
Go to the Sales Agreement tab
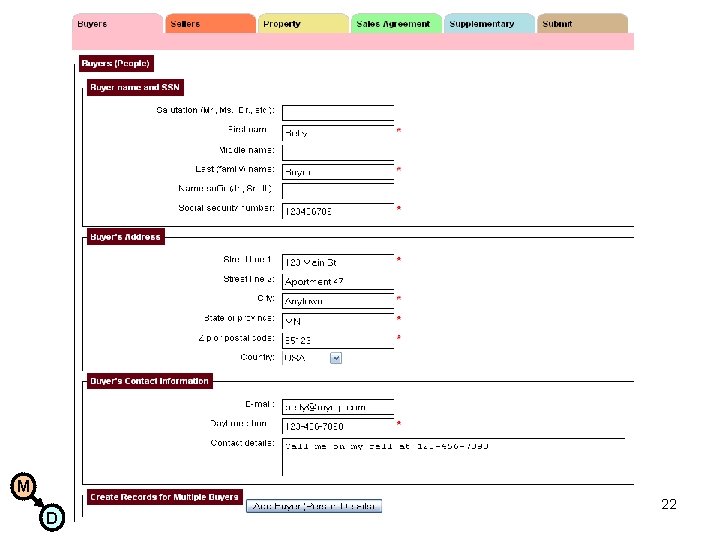pyautogui.click(x=396, y=23)
